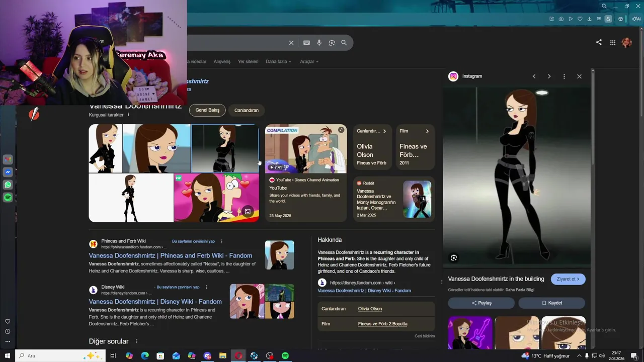Open Opera AI assistant button
The height and width of the screenshot is (362, 644).
tap(636, 19)
